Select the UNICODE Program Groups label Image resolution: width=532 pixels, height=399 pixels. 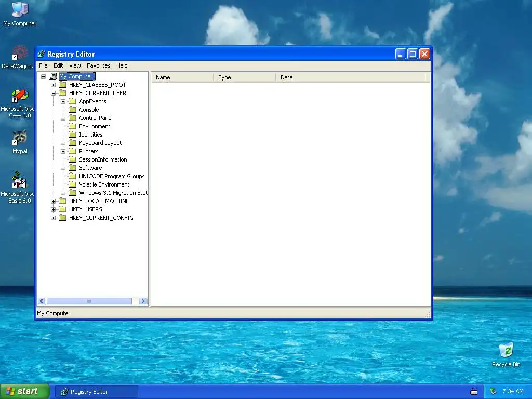112,176
